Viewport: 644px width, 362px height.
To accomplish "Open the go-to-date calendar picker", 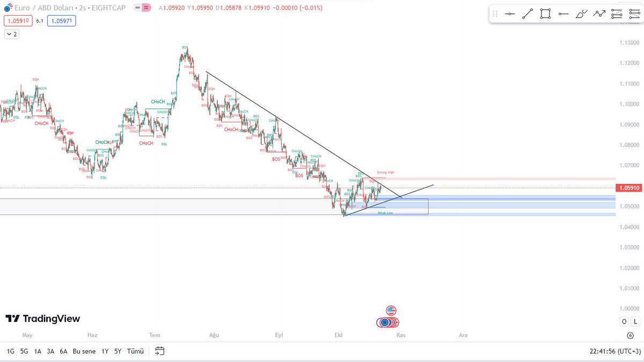I will click(158, 351).
